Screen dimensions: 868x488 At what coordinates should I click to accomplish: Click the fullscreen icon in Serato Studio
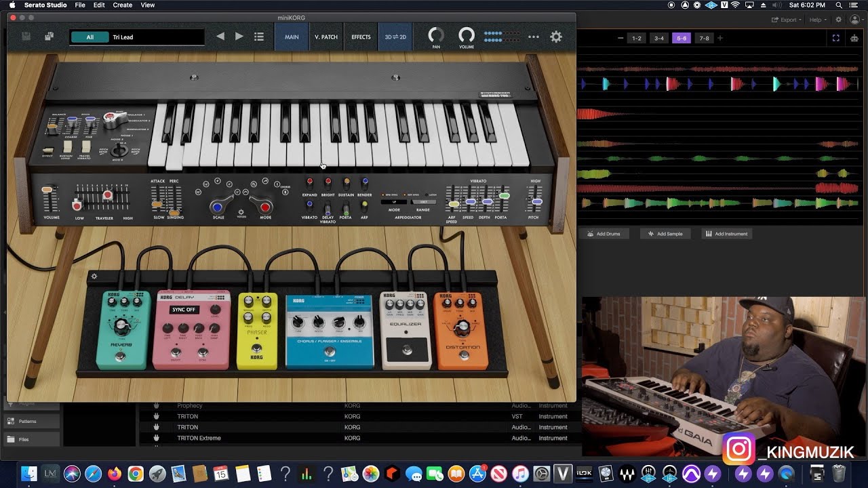tap(836, 38)
